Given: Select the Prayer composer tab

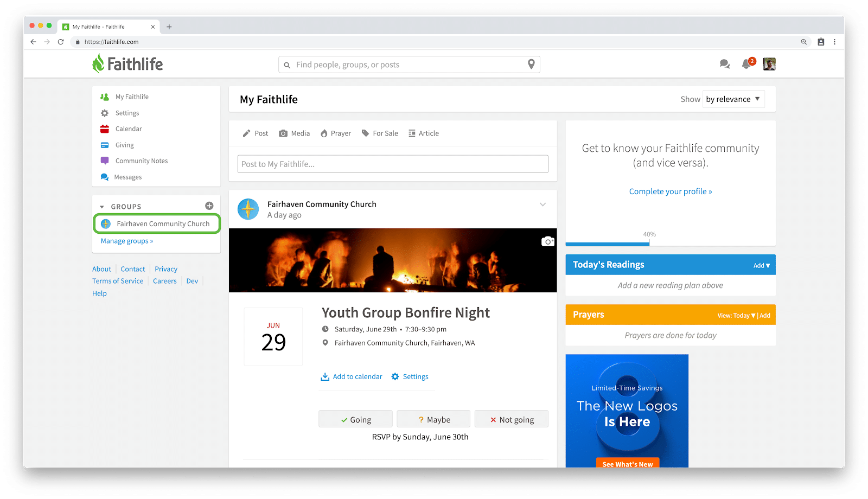Looking at the screenshot, I should point(336,133).
